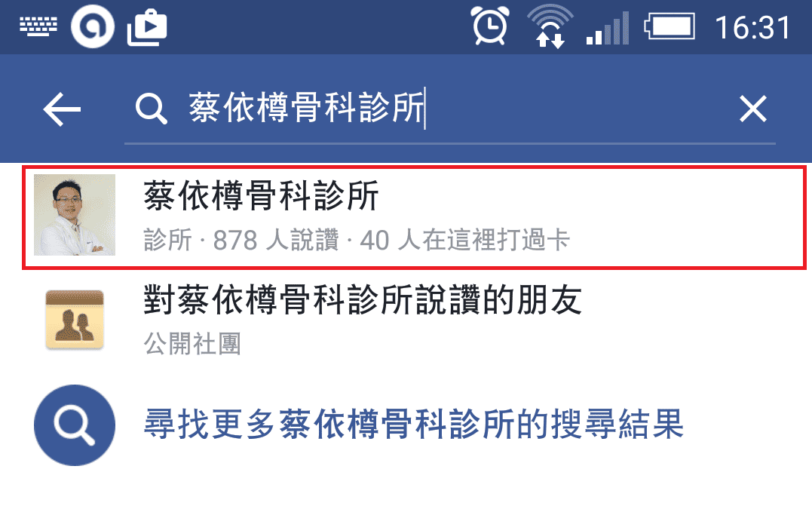Tap the round blue search more icon
The width and height of the screenshot is (812, 509).
tap(75, 425)
